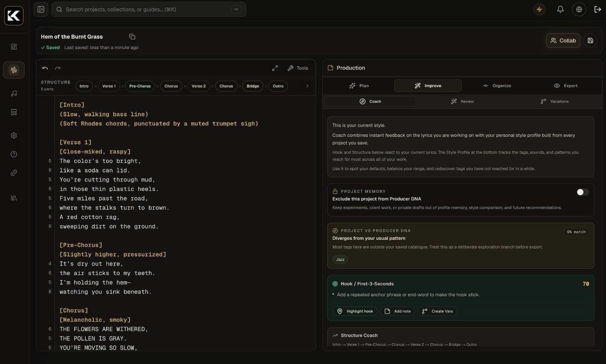Click the 'Saved' status indicator
The height and width of the screenshot is (364, 606).
coord(50,47)
